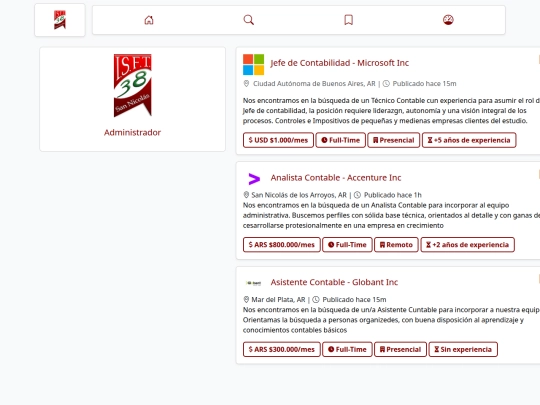Click Full-Time tag on Accenture job

coord(347,245)
